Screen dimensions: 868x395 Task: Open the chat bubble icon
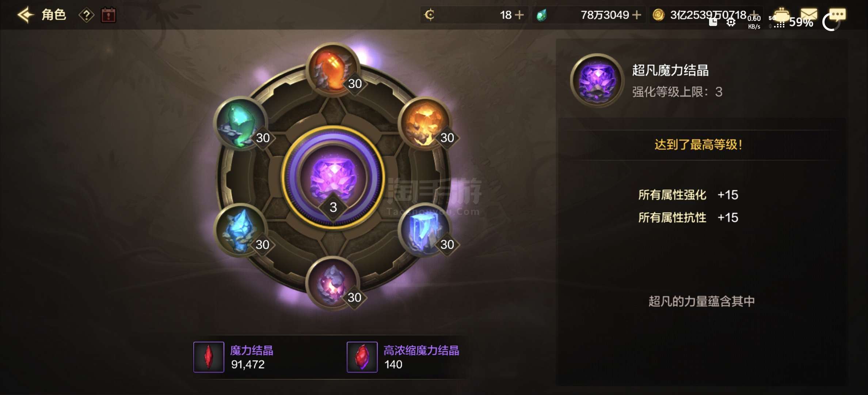837,15
